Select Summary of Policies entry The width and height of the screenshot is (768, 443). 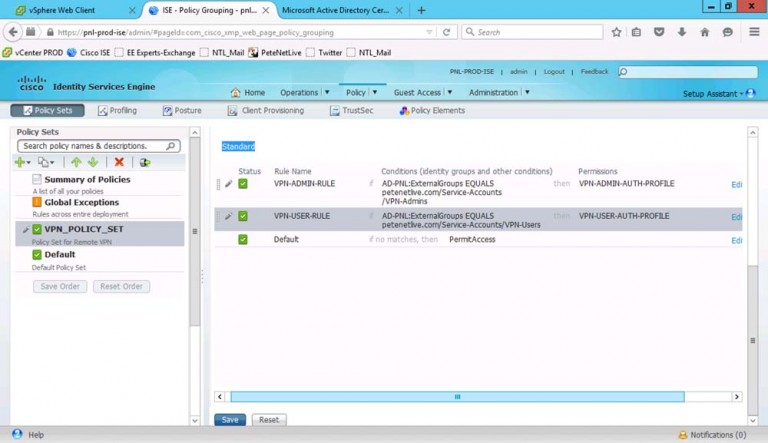coord(87,179)
